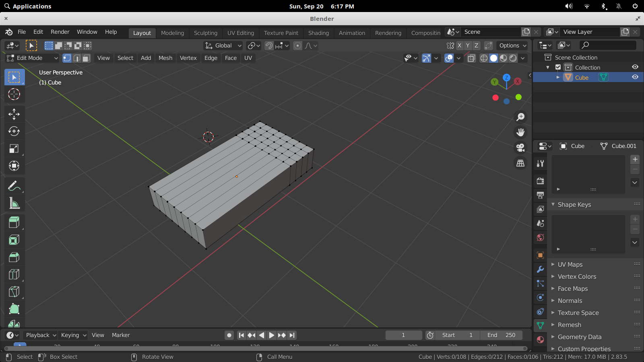
Task: Open the Render properties tab
Action: 540,181
